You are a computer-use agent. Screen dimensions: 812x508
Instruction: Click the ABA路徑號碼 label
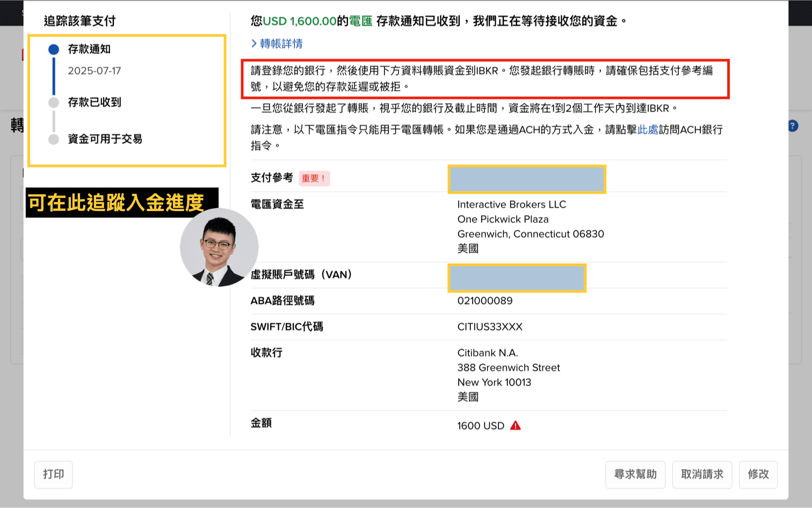(x=282, y=301)
